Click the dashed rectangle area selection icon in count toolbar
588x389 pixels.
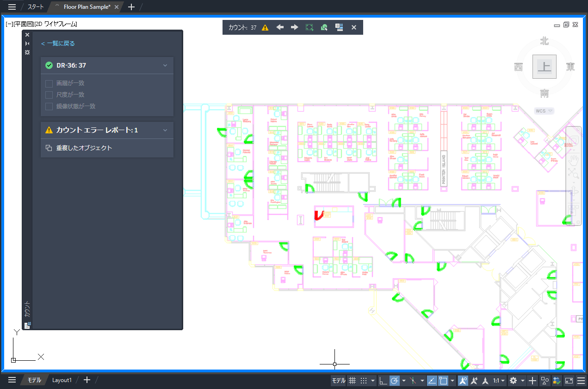[x=309, y=27]
